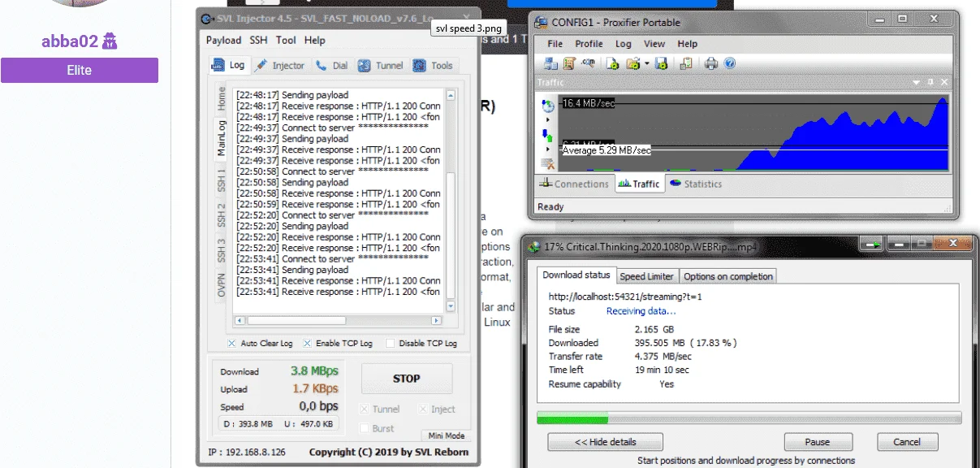Click the SVL Injector title bar icon
Screen dimensions: 980x468
click(207, 18)
